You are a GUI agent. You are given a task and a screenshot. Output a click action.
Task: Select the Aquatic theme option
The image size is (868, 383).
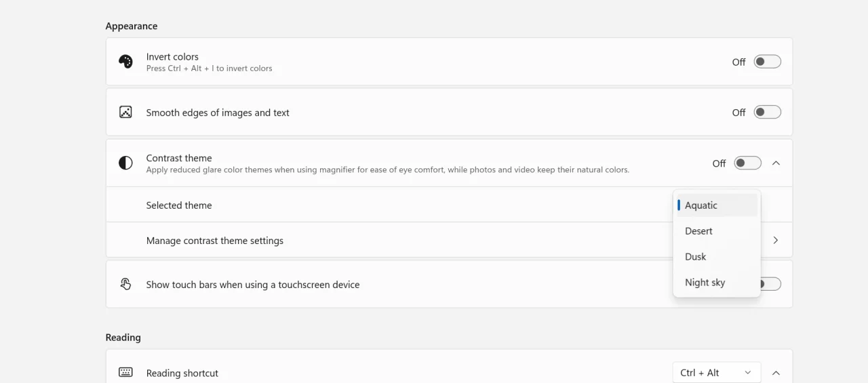717,205
